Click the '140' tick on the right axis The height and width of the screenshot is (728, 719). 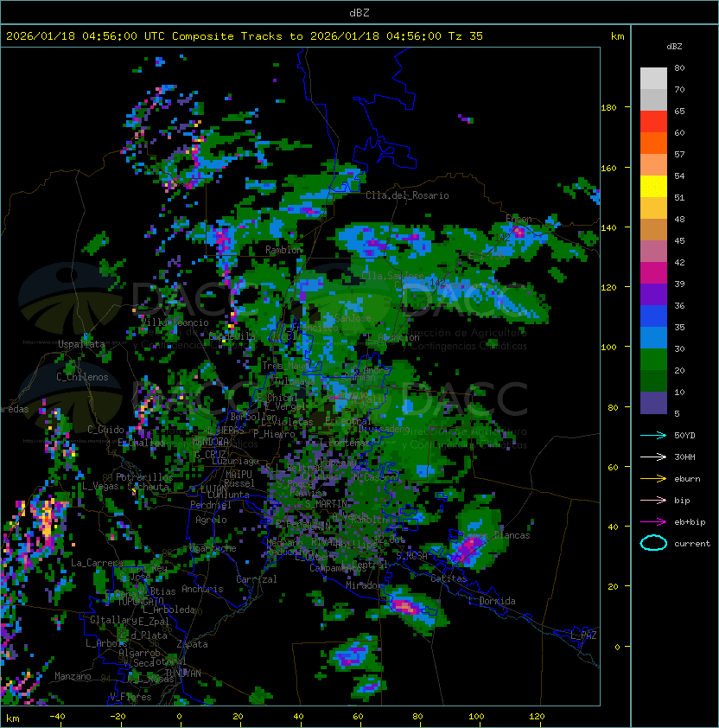[608, 227]
